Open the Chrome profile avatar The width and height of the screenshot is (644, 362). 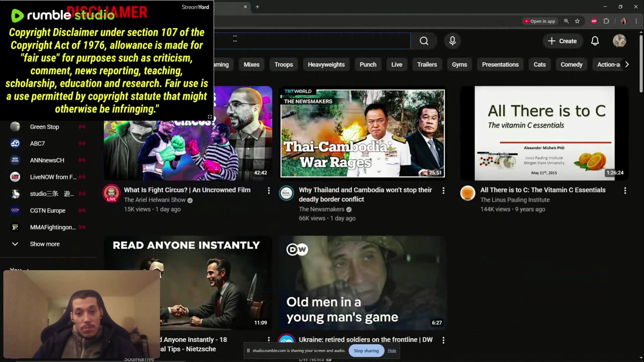coord(624,21)
